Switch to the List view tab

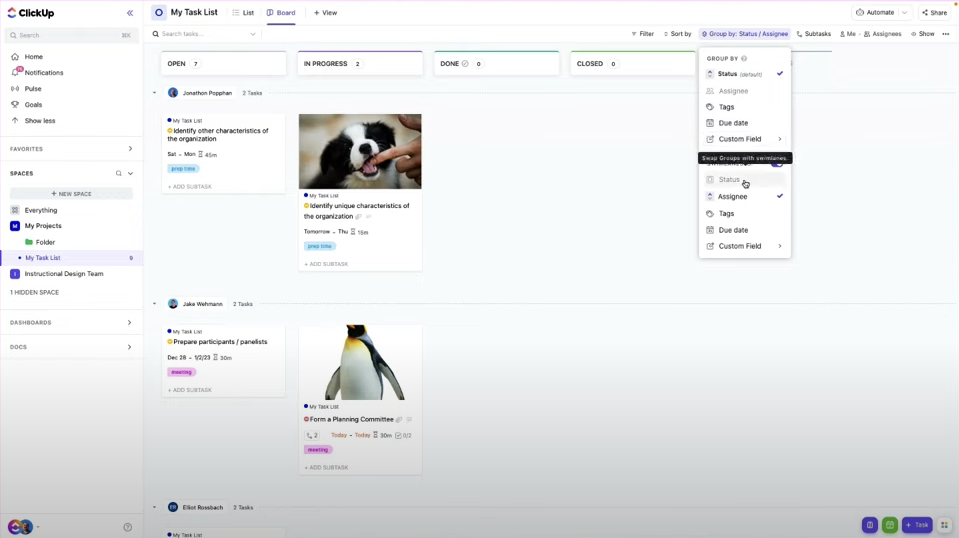243,13
